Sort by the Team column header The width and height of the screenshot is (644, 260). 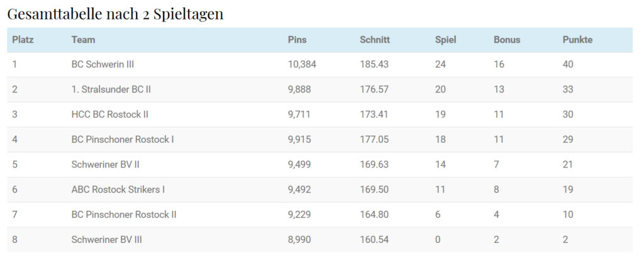[83, 40]
